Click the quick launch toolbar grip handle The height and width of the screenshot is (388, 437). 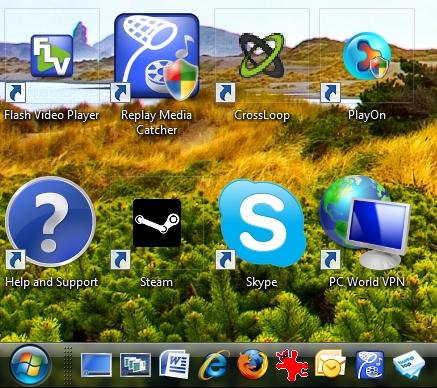tap(68, 365)
